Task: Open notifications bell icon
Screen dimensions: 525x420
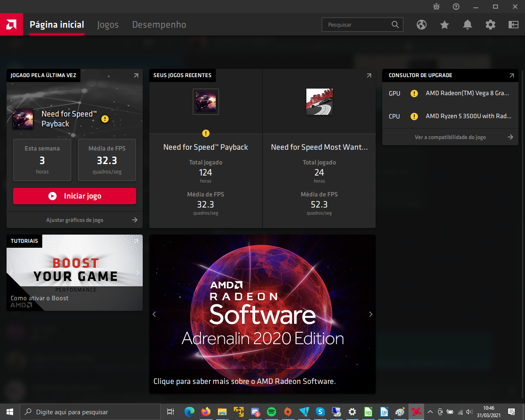Action: pos(468,25)
